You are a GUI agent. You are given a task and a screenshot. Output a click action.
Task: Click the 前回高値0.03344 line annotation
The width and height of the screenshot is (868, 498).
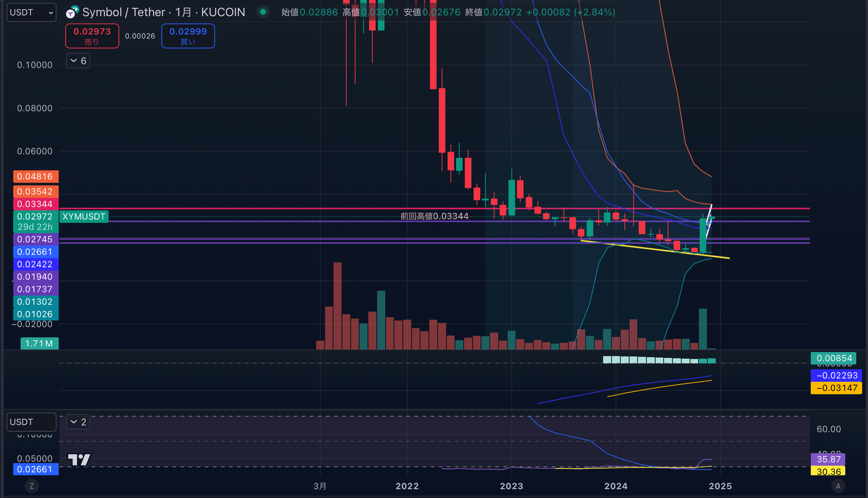pos(434,216)
